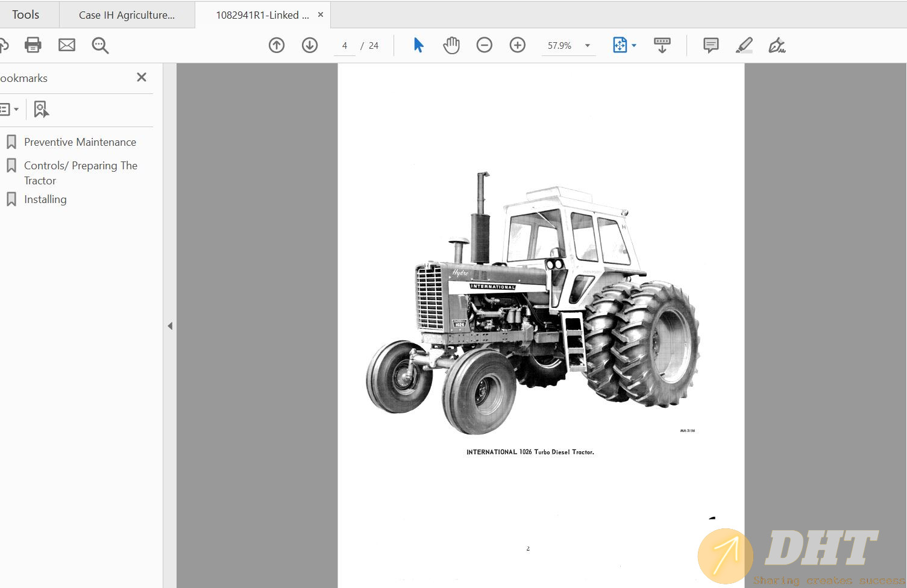Close the 1082941R1-Linked tab
Viewport: 907px width, 588px height.
[x=321, y=14]
